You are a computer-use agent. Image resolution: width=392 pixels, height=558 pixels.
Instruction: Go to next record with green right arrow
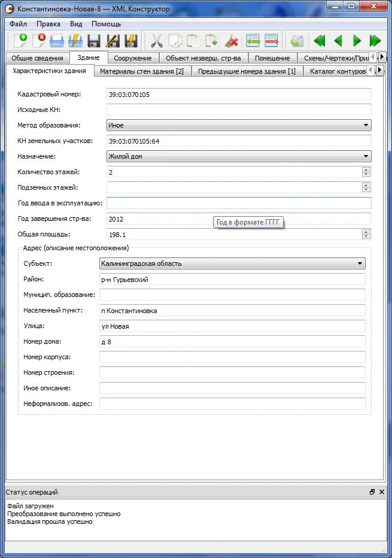point(357,41)
